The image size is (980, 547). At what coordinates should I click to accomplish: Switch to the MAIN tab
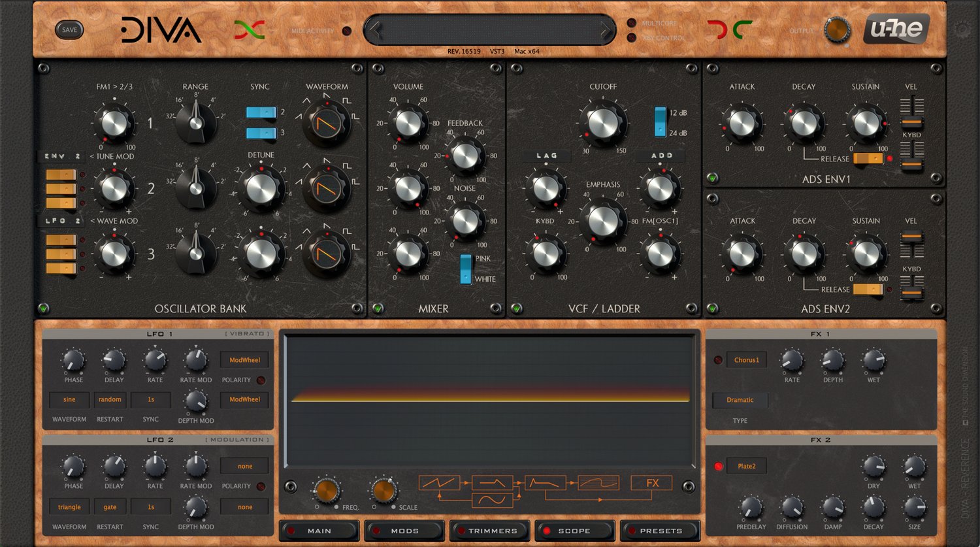point(319,531)
